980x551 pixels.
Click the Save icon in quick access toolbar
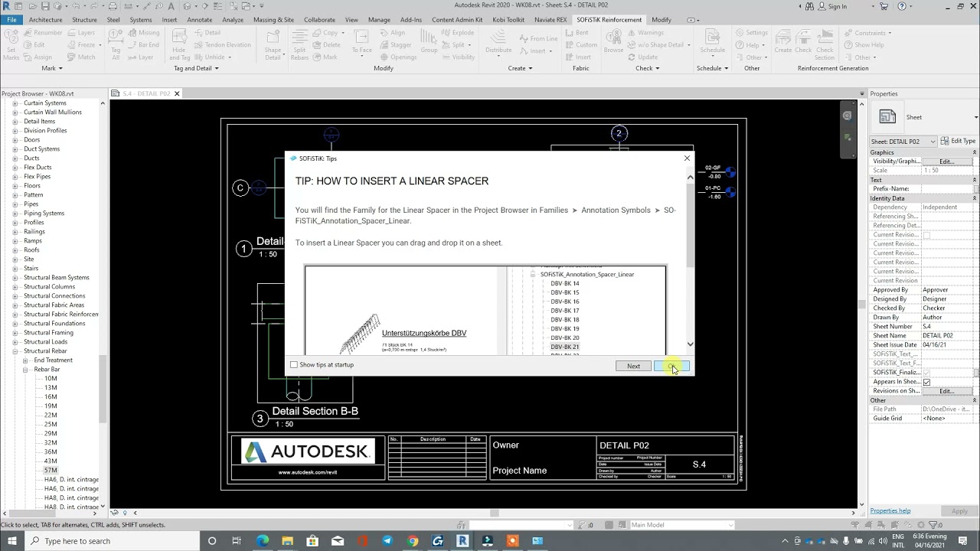(44, 6)
